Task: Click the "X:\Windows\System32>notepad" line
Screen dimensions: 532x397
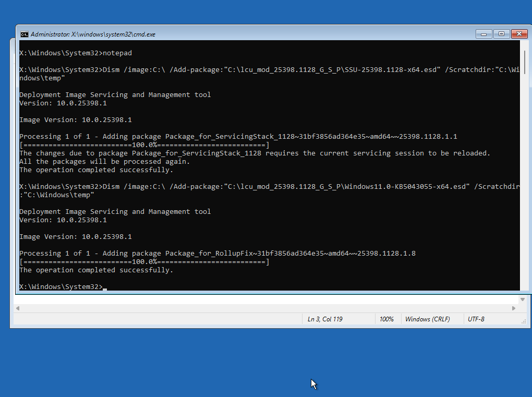Action: click(75, 53)
